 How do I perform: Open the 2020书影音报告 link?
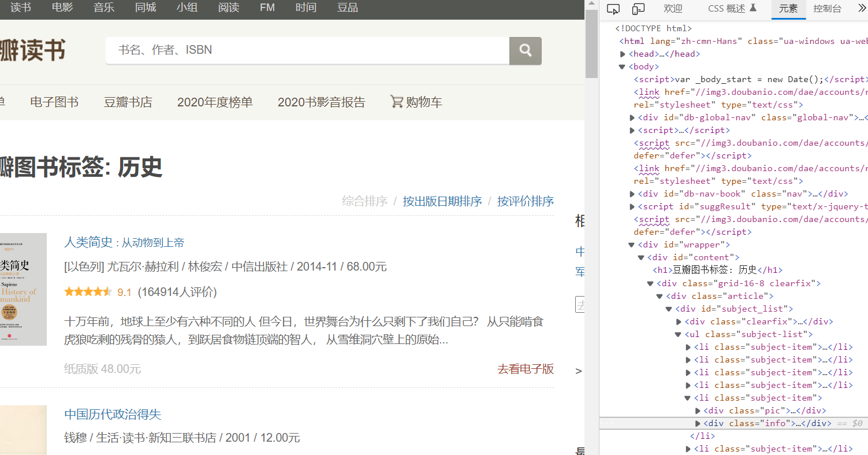point(322,102)
